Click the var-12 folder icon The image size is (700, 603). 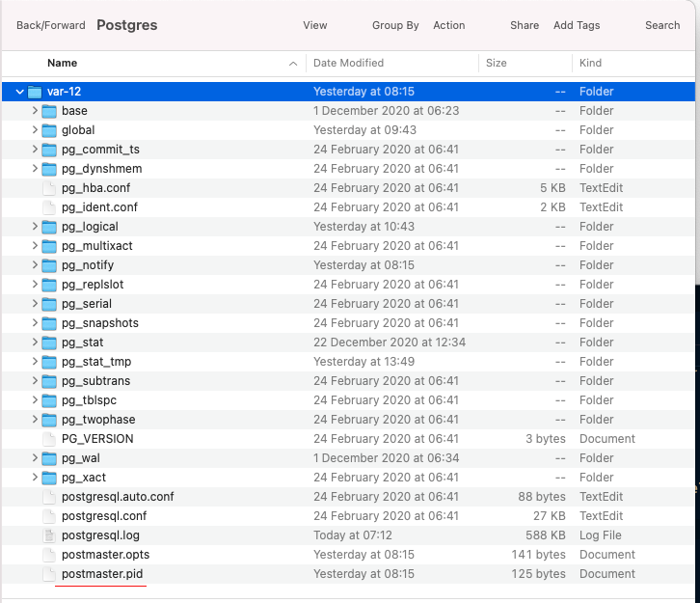pyautogui.click(x=35, y=92)
